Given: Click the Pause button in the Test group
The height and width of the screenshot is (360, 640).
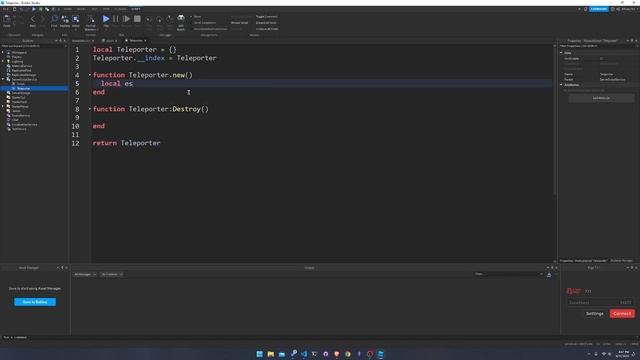Looking at the screenshot, I should point(116,19).
